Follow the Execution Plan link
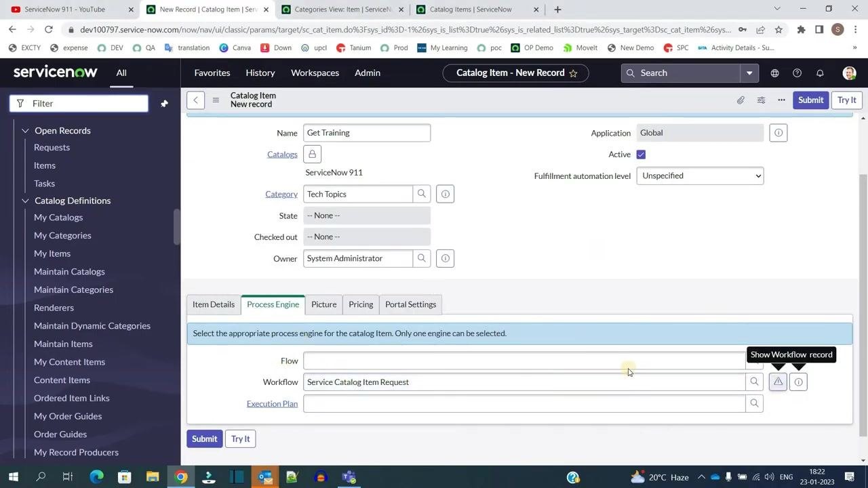The image size is (868, 488). pos(272,404)
